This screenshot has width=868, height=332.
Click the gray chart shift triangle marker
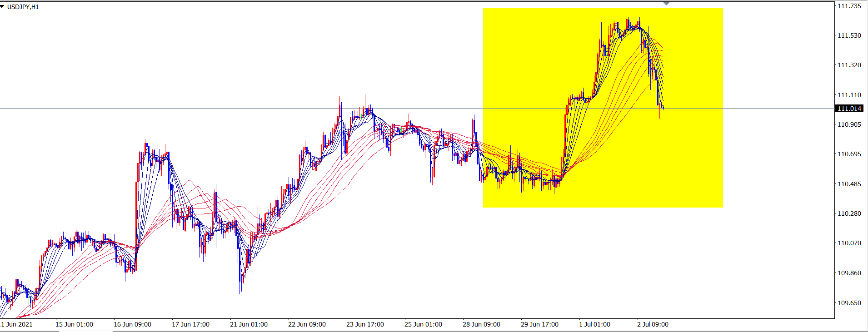point(666,4)
